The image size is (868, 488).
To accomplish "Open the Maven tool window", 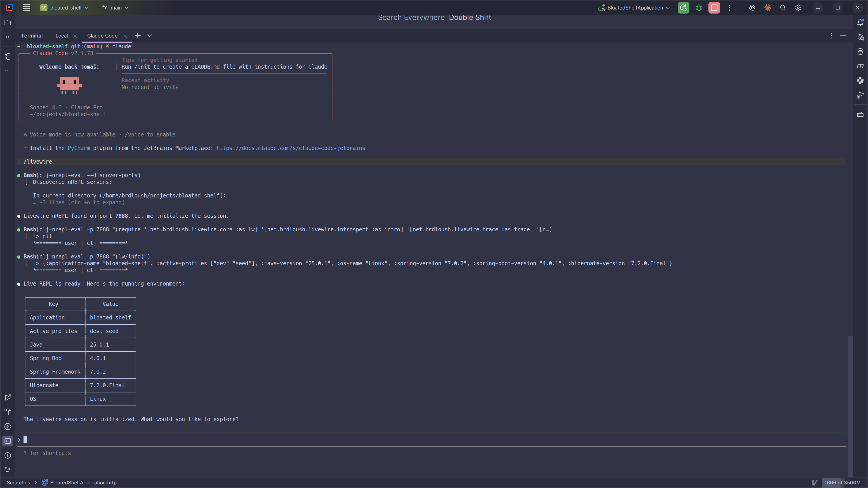I will (x=860, y=66).
